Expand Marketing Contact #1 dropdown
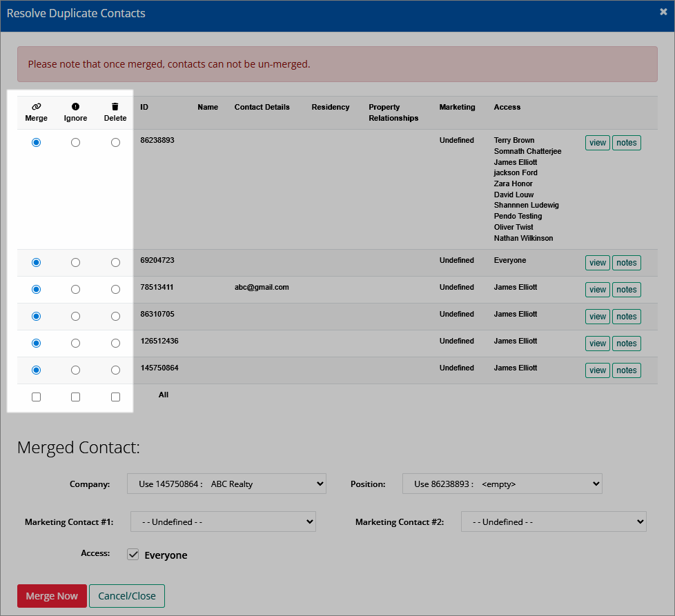This screenshot has width=675, height=616. tap(223, 521)
